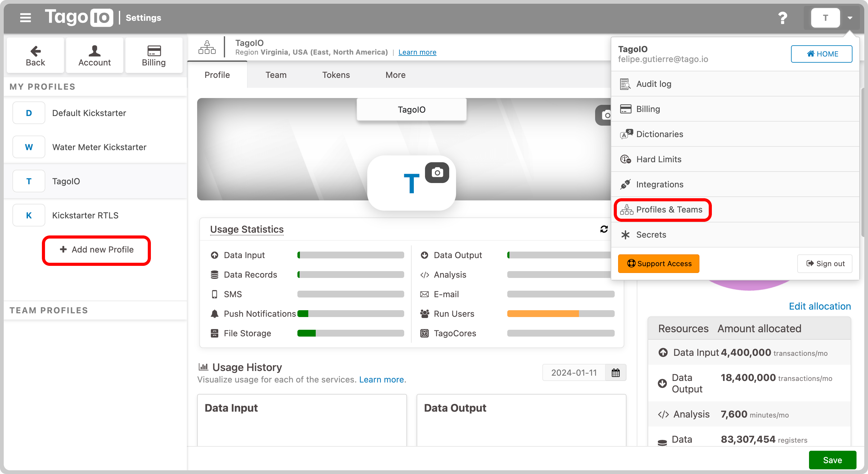The width and height of the screenshot is (868, 474).
Task: Click the Run Users orange usage bar
Action: (560, 314)
